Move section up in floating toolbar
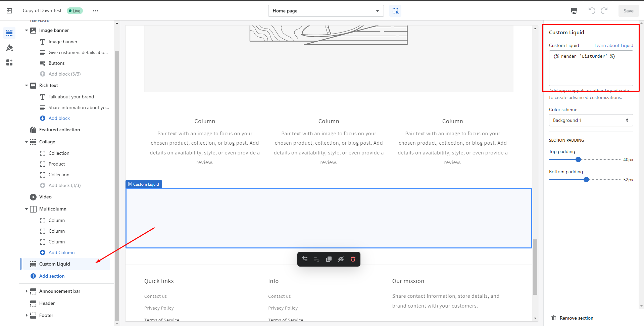Viewport: 644px width, 326px height. (x=305, y=259)
